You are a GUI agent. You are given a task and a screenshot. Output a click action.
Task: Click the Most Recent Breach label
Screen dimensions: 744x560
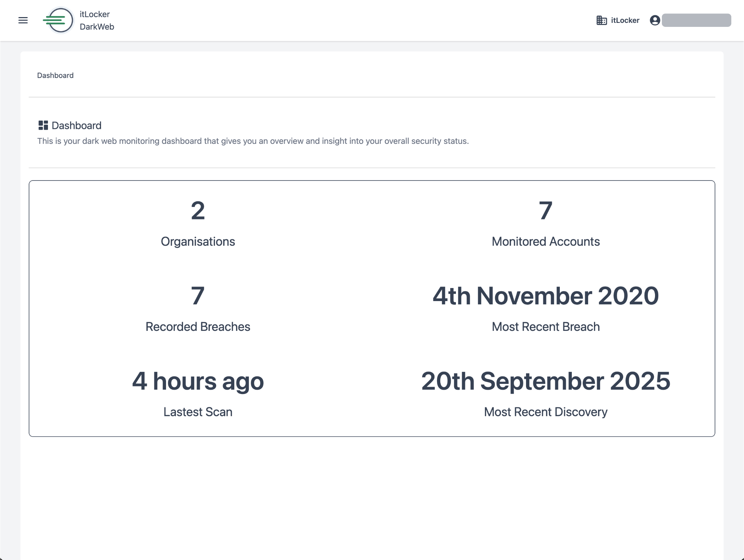tap(546, 327)
